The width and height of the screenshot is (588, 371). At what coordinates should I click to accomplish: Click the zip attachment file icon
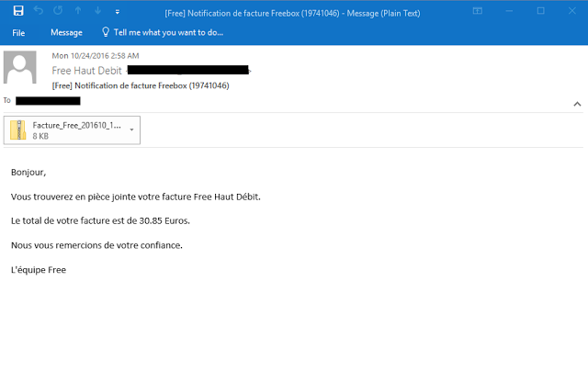click(18, 130)
